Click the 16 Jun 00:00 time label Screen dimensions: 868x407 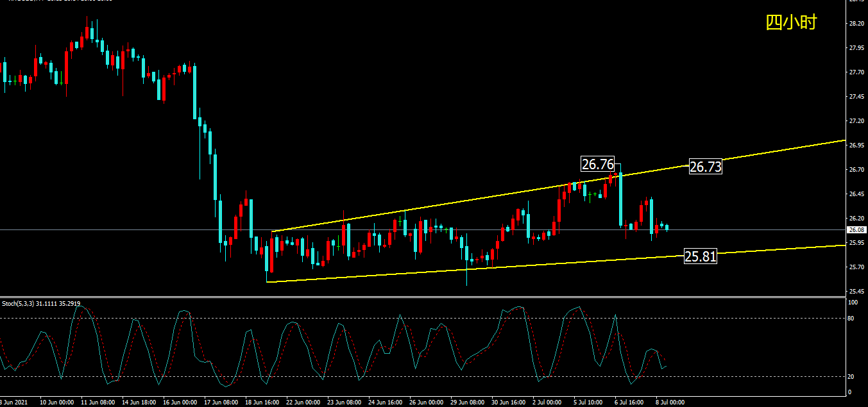[x=180, y=403]
